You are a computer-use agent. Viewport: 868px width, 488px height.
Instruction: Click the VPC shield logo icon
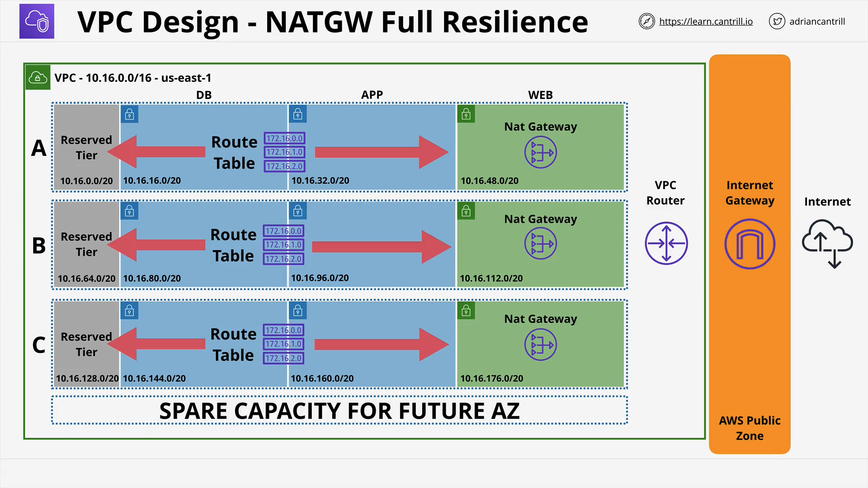tap(37, 21)
